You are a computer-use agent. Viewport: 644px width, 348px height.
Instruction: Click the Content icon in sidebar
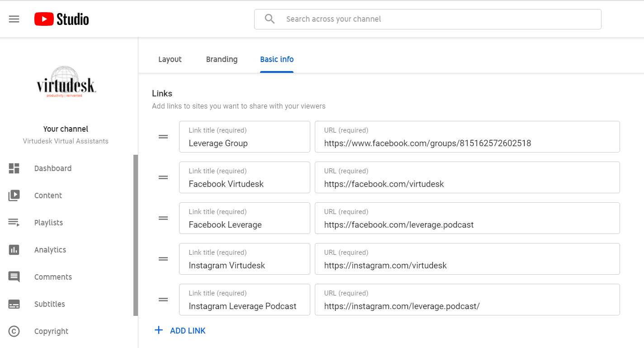click(14, 195)
